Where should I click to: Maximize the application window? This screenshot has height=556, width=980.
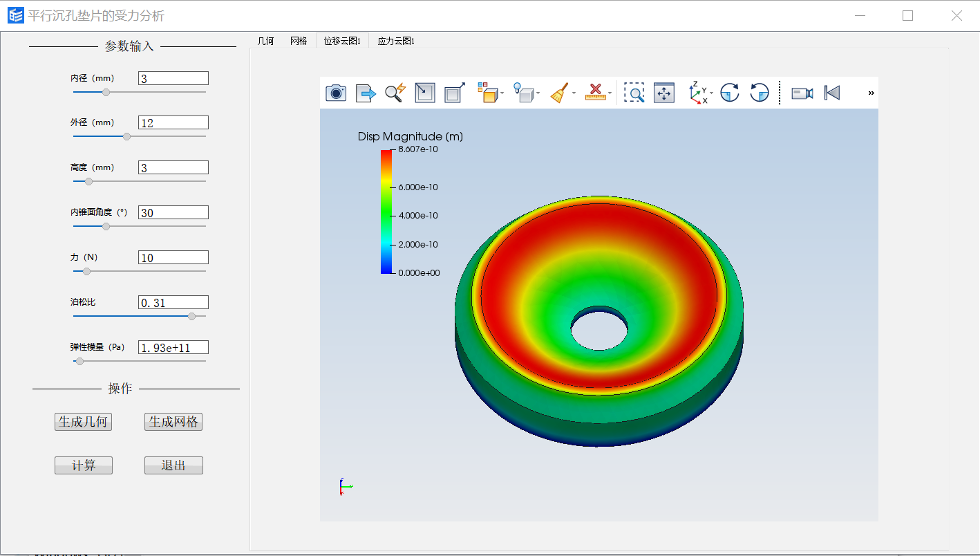coord(908,15)
